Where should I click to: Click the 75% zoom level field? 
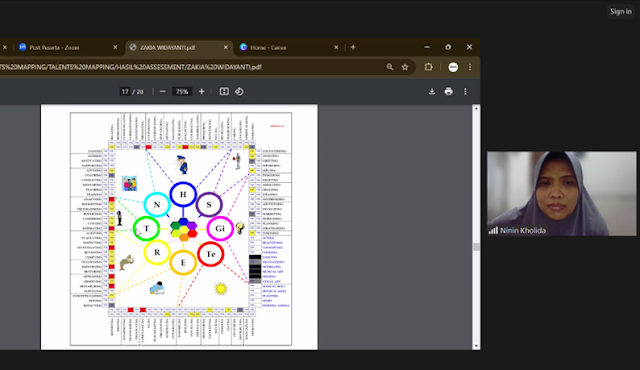182,91
